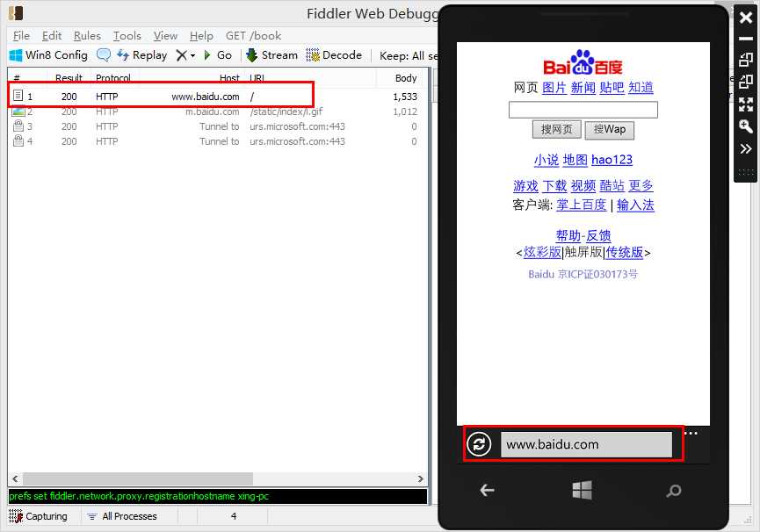Image resolution: width=760 pixels, height=532 pixels.
Task: Click the phone Back arrow button
Action: tap(487, 491)
